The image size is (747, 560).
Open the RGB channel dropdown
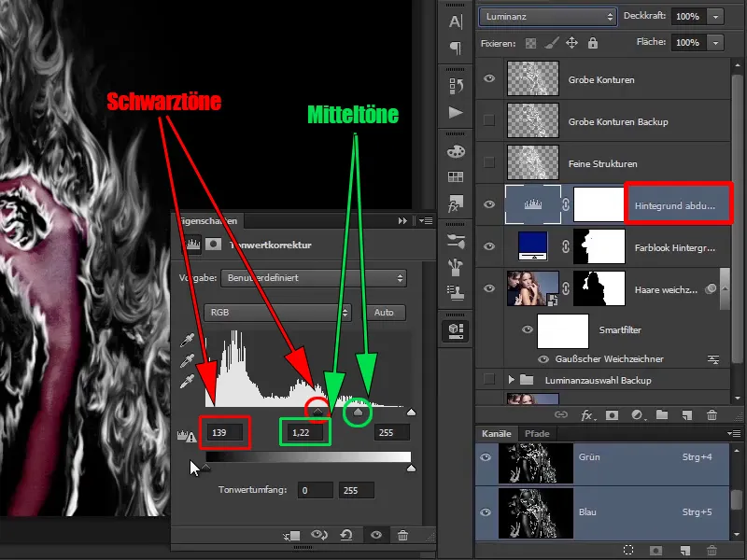[x=277, y=313]
